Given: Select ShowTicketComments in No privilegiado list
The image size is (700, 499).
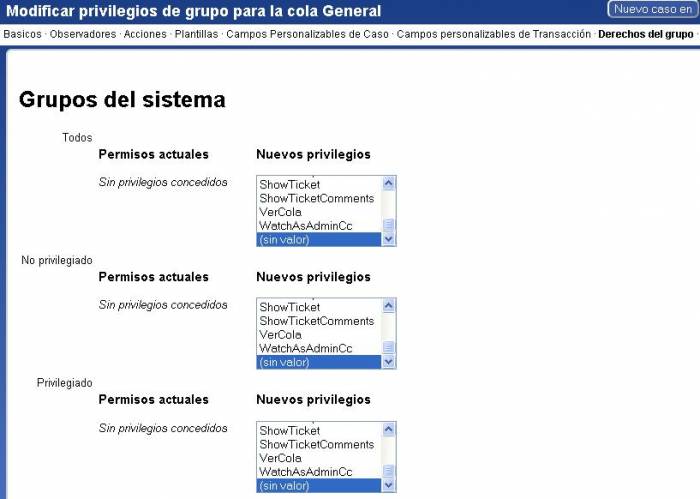Looking at the screenshot, I should [316, 321].
